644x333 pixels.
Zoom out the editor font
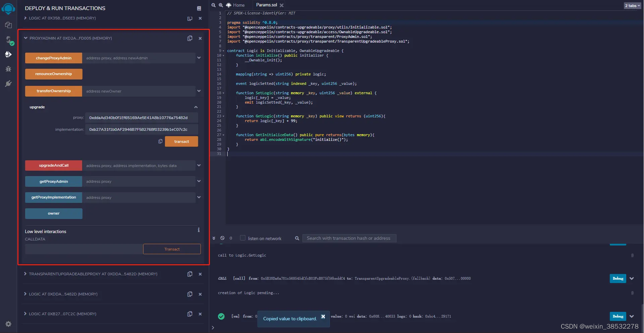pos(214,5)
